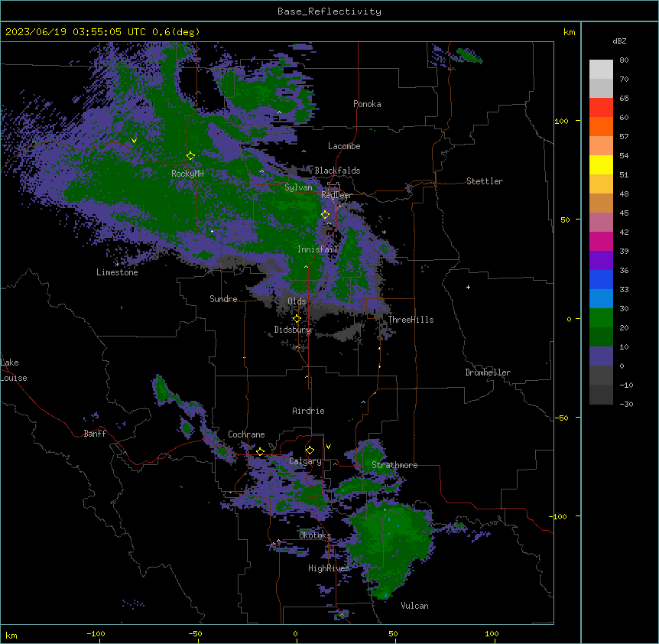Pick the light gray 70 dBZ legend swatch

[x=601, y=88]
